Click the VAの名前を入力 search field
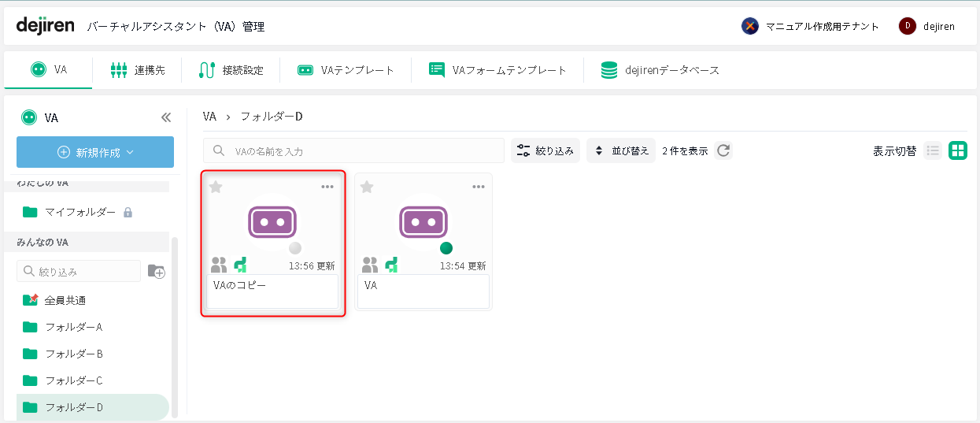 [x=362, y=150]
